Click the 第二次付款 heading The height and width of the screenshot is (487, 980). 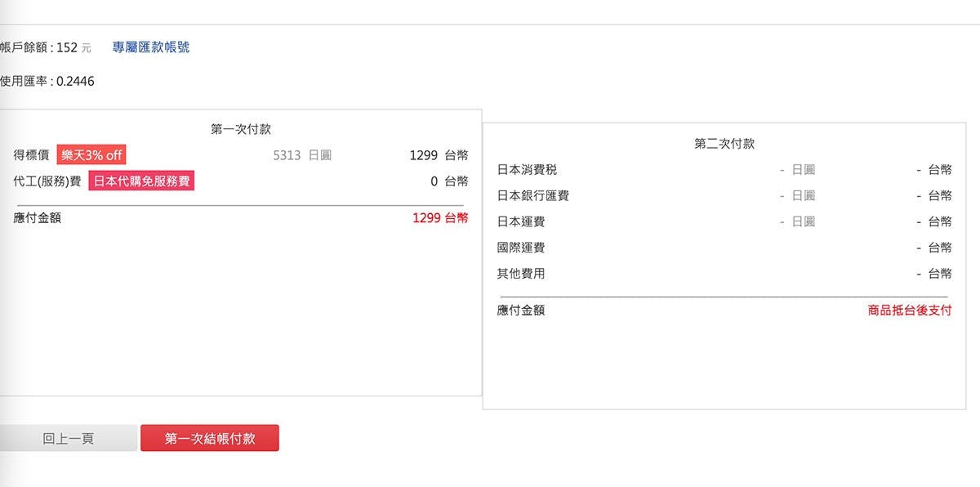click(x=724, y=144)
